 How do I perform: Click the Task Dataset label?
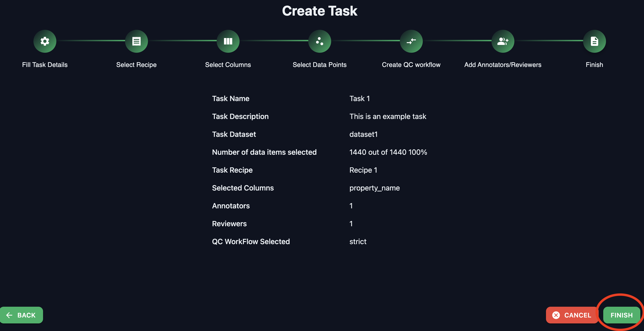point(234,134)
